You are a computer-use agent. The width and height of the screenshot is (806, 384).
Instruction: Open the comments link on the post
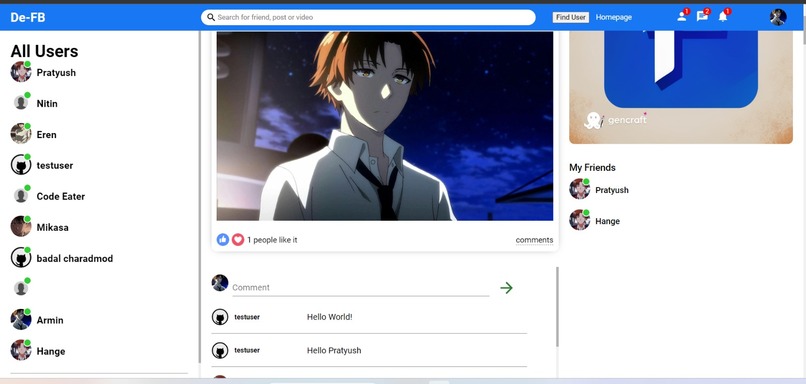point(535,240)
